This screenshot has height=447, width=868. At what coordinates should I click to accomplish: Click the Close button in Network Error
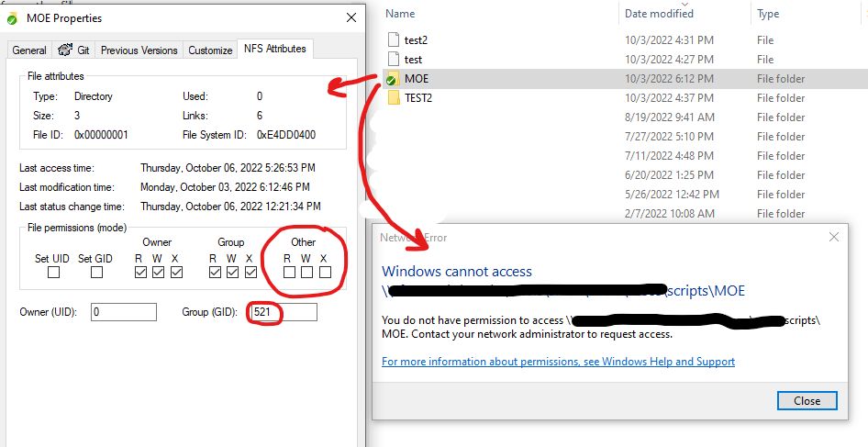pyautogui.click(x=807, y=400)
